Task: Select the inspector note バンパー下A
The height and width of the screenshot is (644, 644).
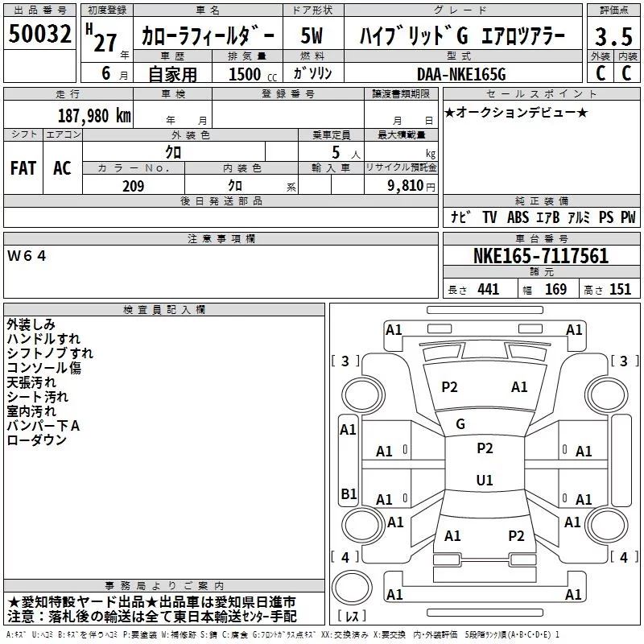Action: point(43,426)
